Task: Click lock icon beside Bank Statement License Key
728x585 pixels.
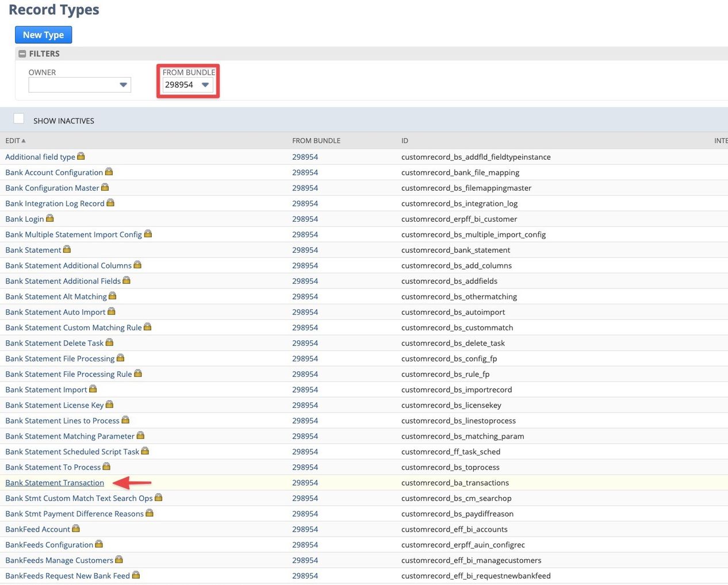Action: tap(110, 405)
